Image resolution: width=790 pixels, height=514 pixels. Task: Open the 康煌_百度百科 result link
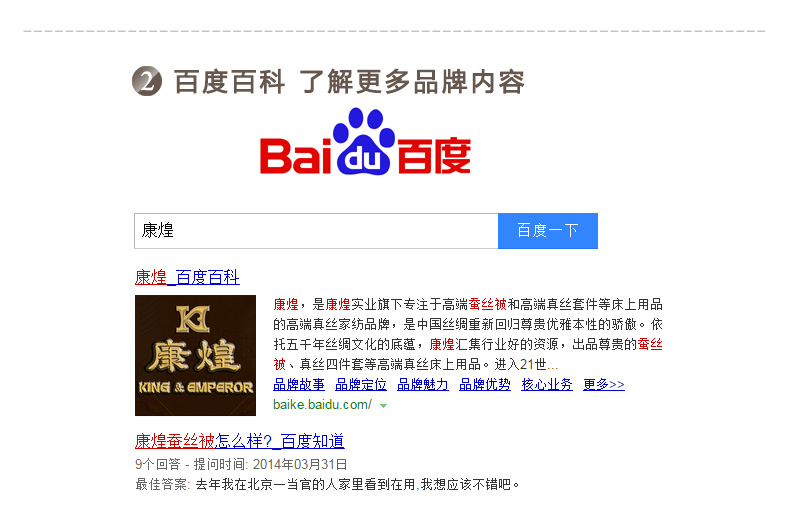click(x=187, y=277)
